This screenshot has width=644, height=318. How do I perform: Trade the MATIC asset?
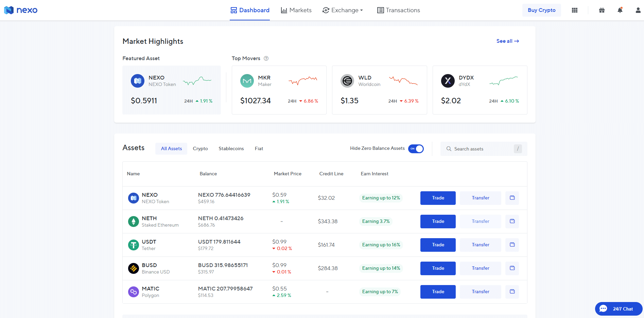(438, 292)
